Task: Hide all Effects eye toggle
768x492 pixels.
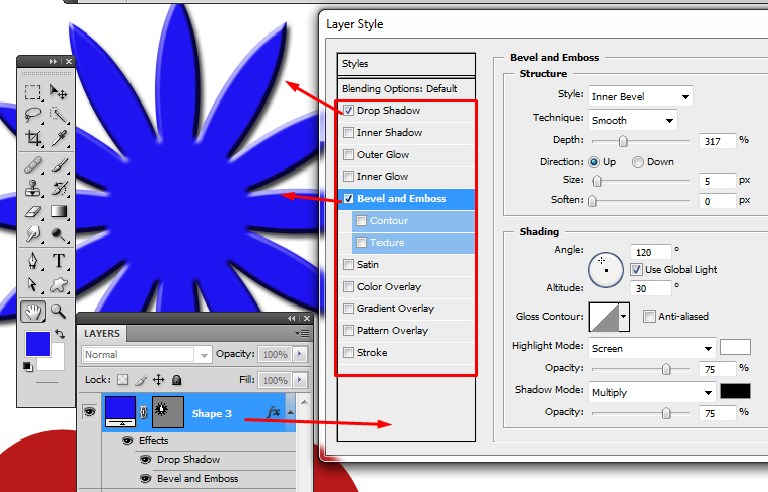Action: 127,441
